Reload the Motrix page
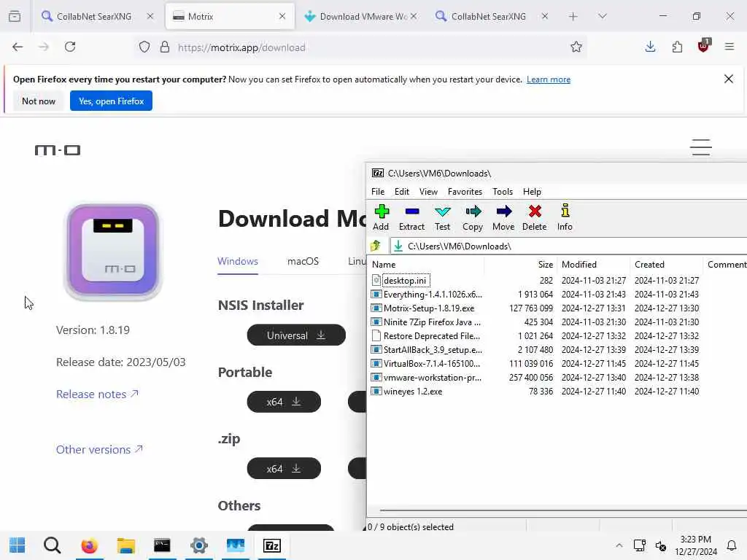Viewport: 747px width, 560px height. tap(70, 47)
